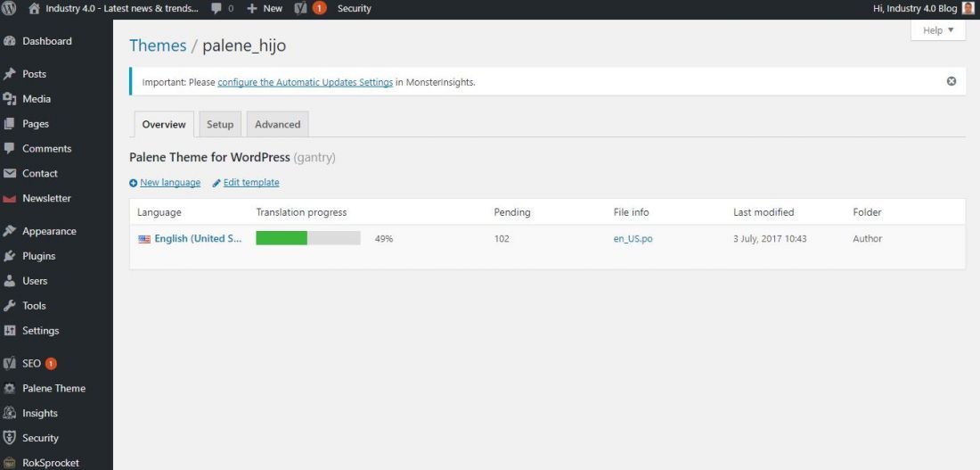Click the Contact envelope icon
This screenshot has height=470, width=980.
[x=10, y=173]
